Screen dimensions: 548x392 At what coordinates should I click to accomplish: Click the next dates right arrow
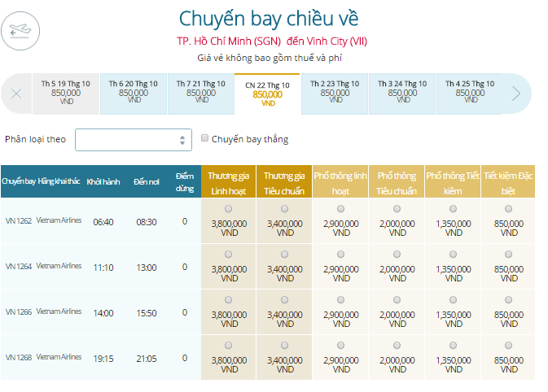515,94
